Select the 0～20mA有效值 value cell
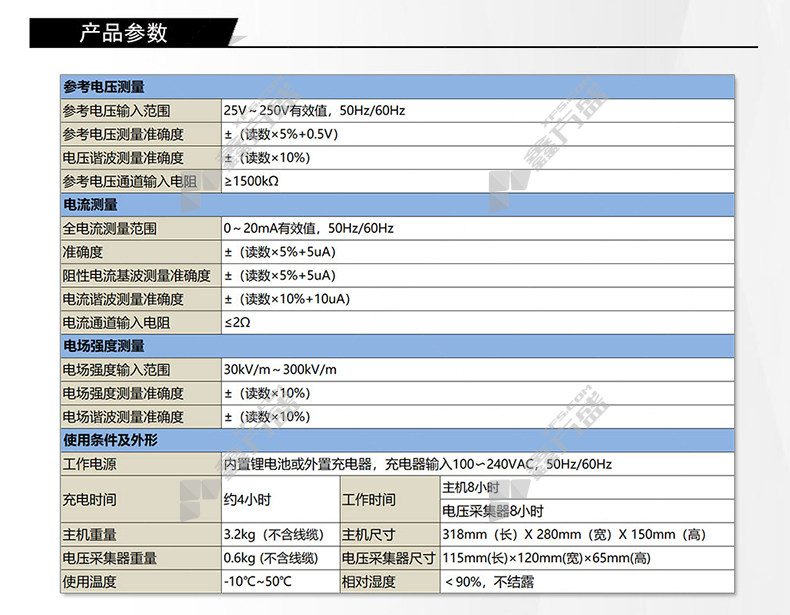 (308, 229)
